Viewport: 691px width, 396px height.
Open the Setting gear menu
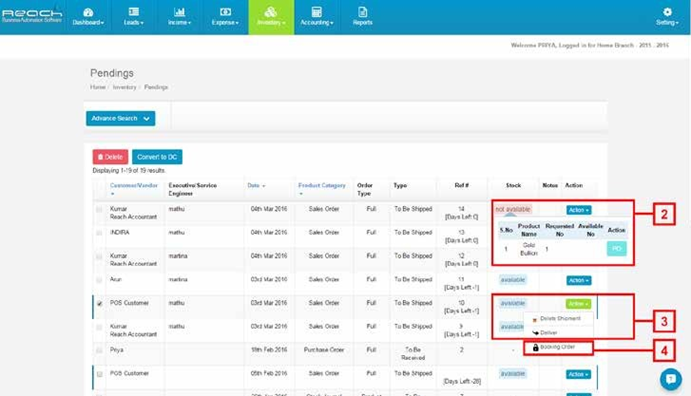[x=667, y=17]
